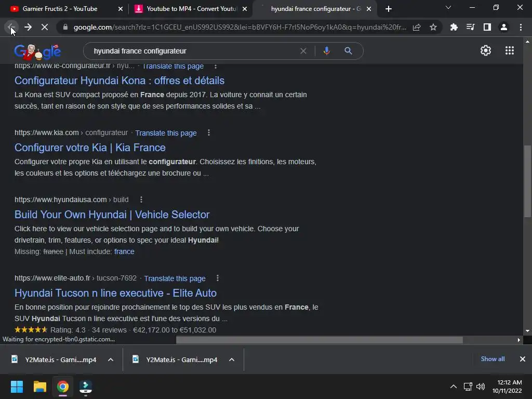Go back with browser back arrow
The height and width of the screenshot is (399, 532).
pos(11,27)
